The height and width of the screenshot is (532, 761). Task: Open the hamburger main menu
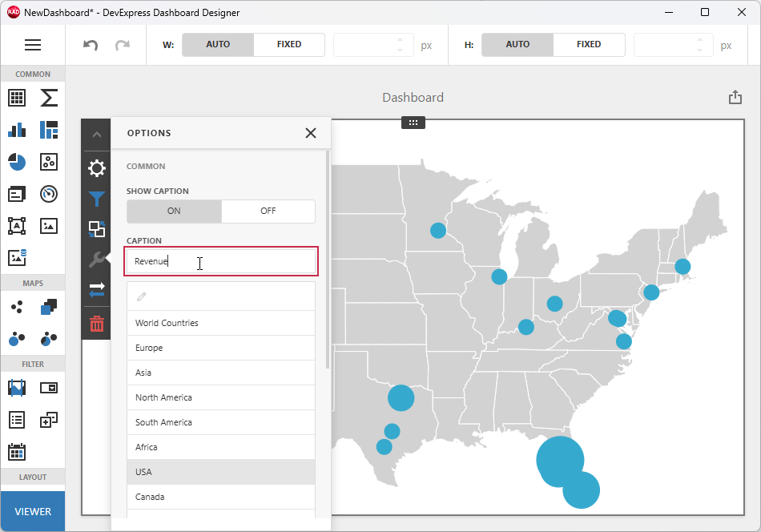pos(33,45)
